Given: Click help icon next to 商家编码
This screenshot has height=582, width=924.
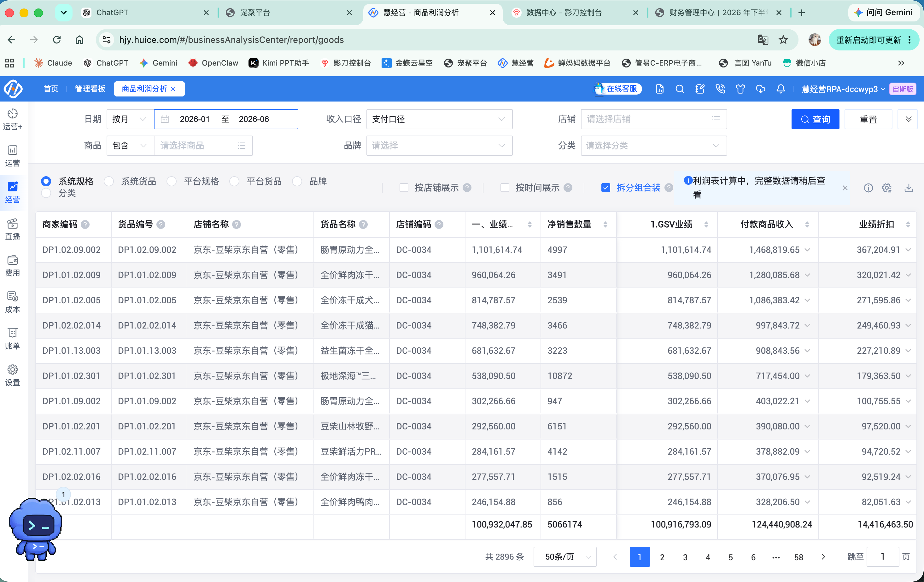Looking at the screenshot, I should (x=85, y=224).
